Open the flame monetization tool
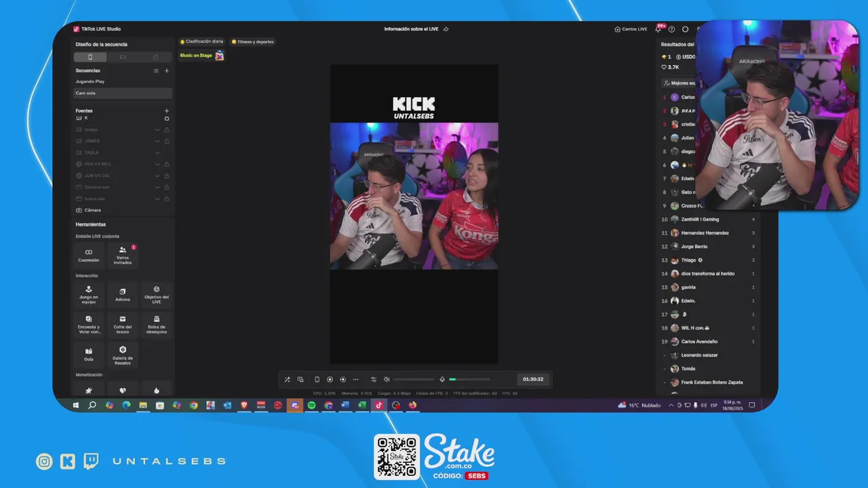This screenshot has height=488, width=868. (x=157, y=390)
